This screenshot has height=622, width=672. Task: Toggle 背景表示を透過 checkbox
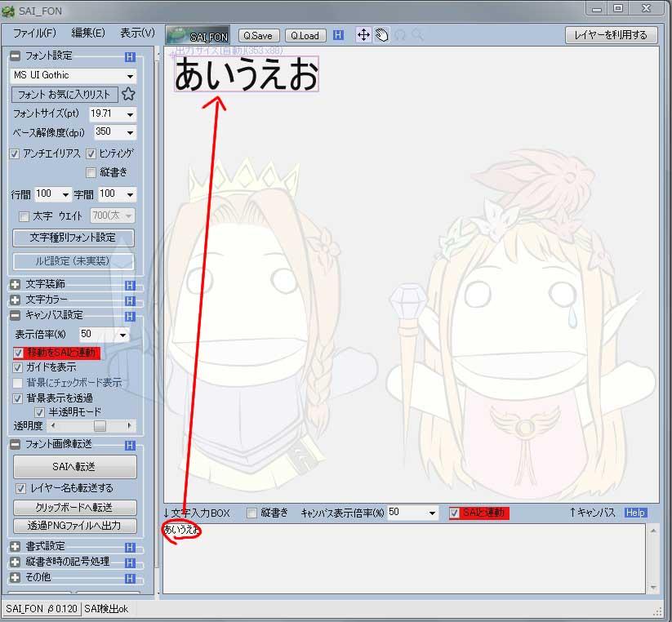click(x=18, y=398)
